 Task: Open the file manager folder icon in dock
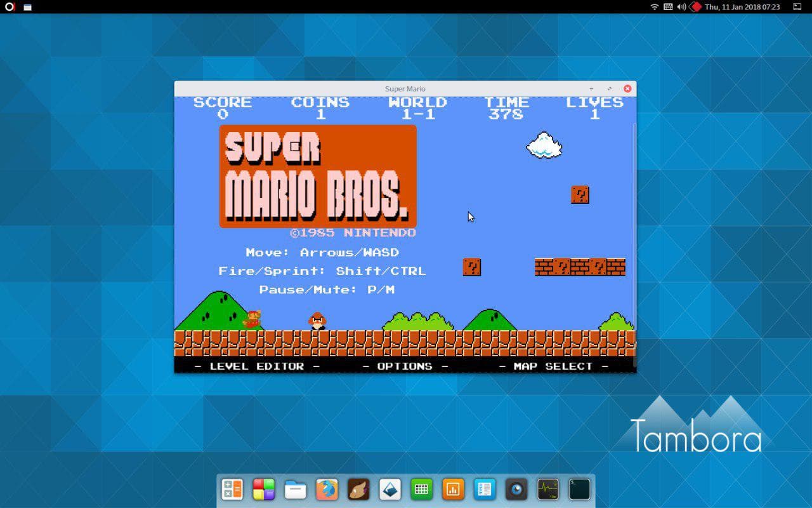click(295, 490)
